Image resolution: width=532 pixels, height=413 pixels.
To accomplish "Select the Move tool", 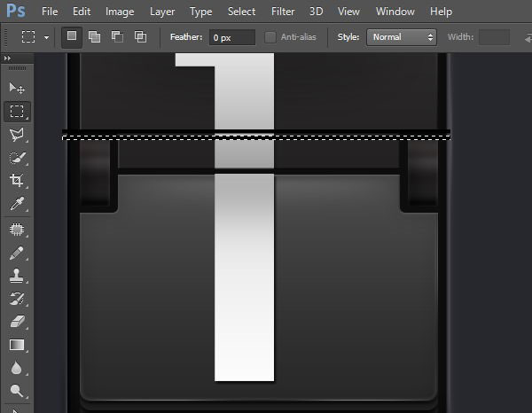I will (x=17, y=88).
